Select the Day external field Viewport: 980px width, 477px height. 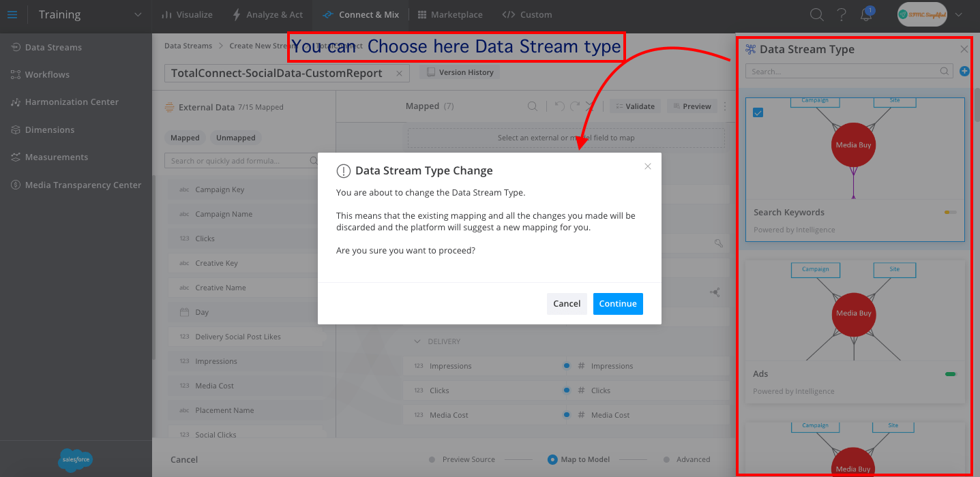pyautogui.click(x=246, y=312)
